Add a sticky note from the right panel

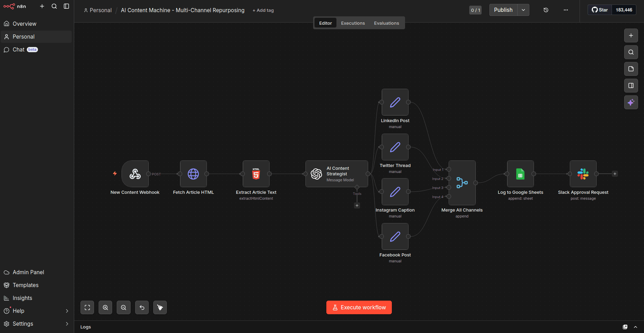(x=630, y=69)
